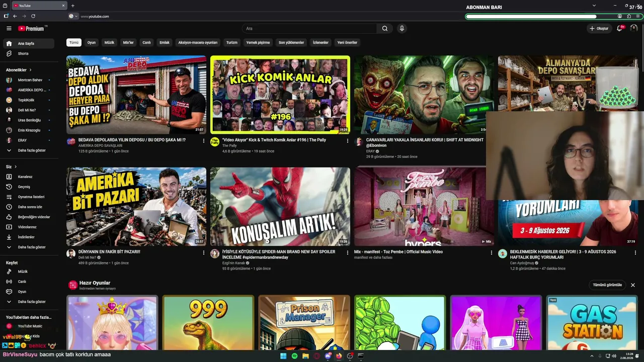Click inside the Ara search field

pos(309,29)
